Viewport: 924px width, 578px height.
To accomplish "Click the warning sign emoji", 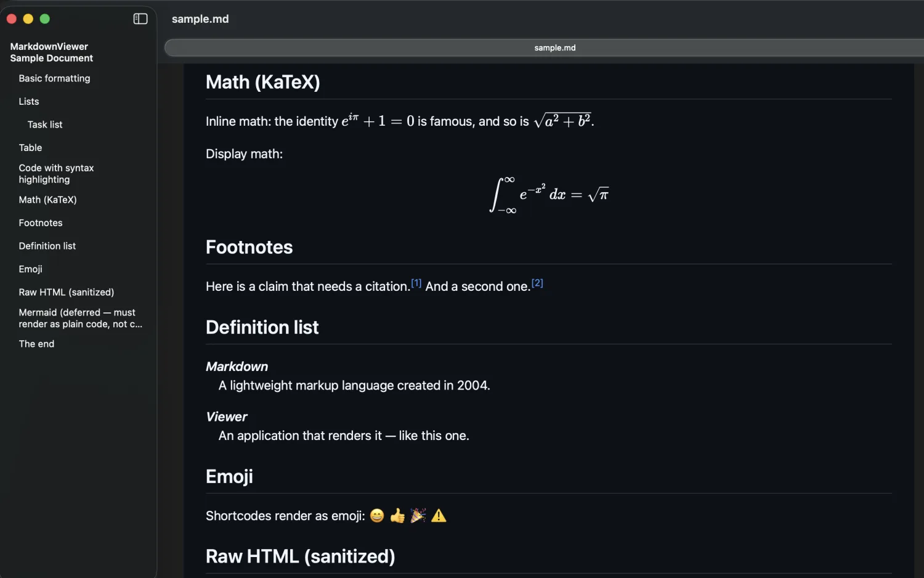I will point(439,516).
